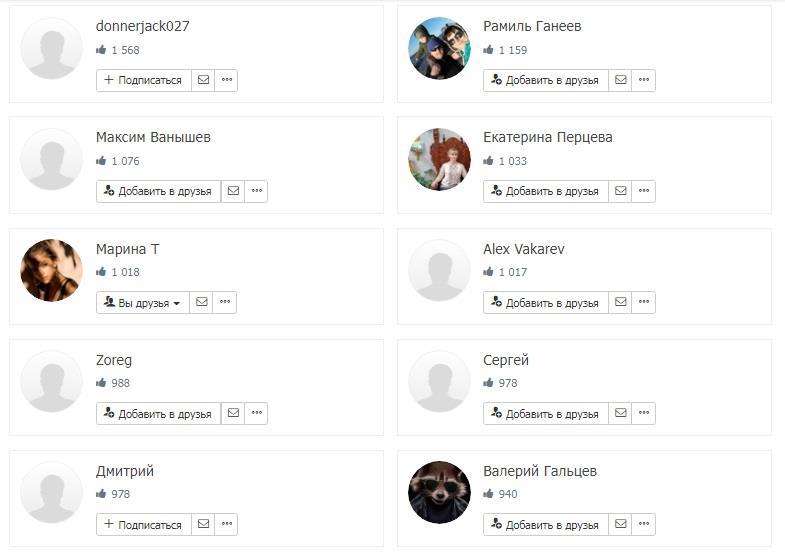Send a message to Zoreg
Viewport: 785px width, 554px height.
233,413
